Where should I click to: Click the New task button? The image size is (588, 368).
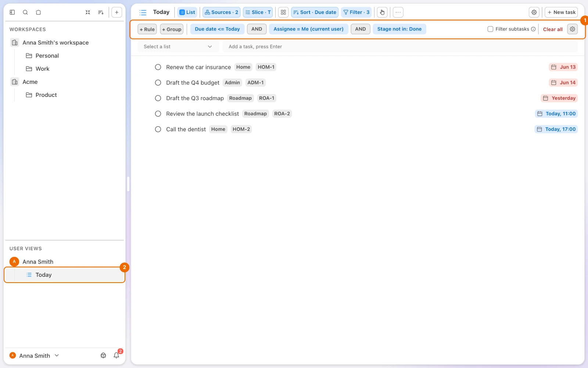tap(561, 12)
